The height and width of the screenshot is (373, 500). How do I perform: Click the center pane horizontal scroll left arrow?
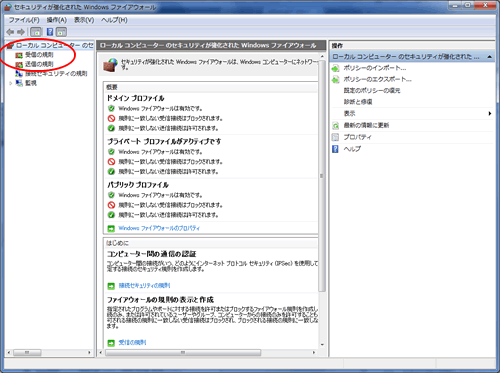[x=101, y=352]
